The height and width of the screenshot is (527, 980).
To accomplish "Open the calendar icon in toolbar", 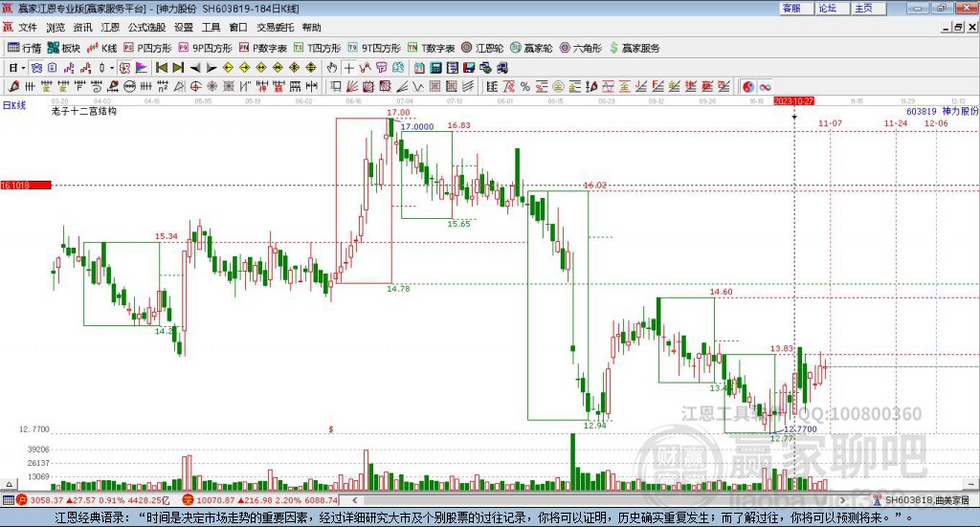I will point(419,68).
